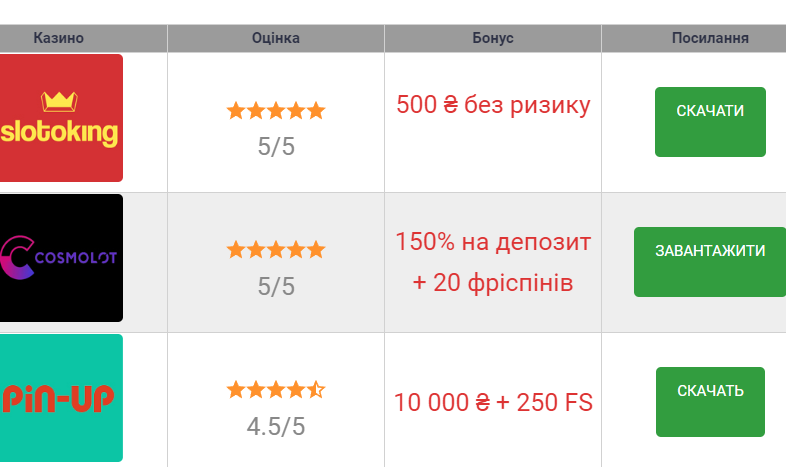
Task: Click the Cosmolot C-shaped emblem
Action: [17, 258]
